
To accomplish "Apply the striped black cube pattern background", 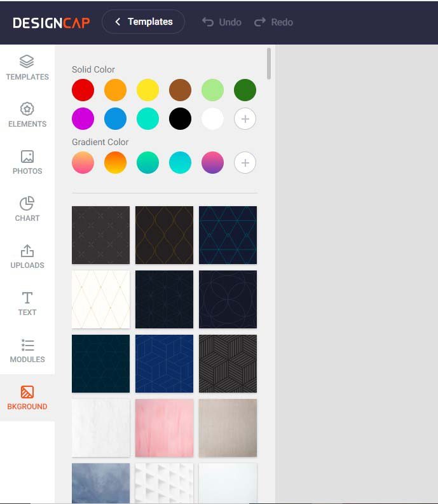I will tap(228, 364).
